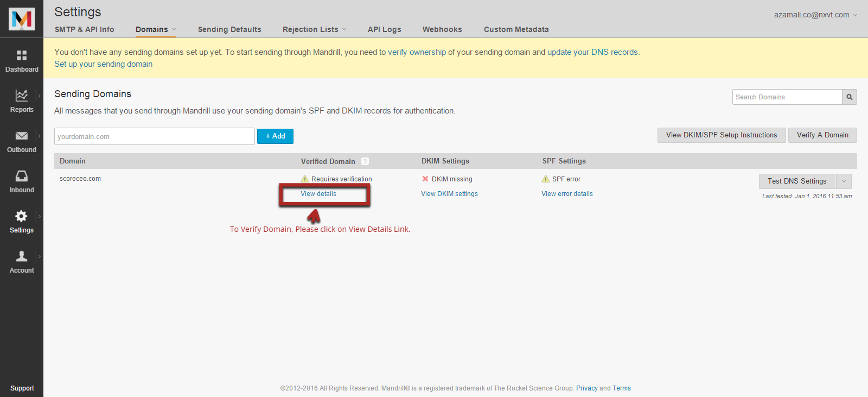Click the Domain column header
This screenshot has width=868, height=397.
(73, 161)
